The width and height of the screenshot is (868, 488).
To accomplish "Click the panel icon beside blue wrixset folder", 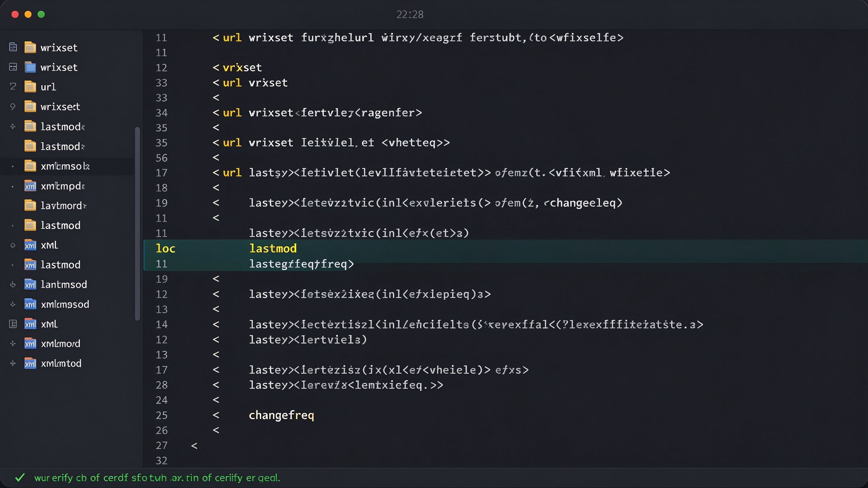I will click(13, 67).
